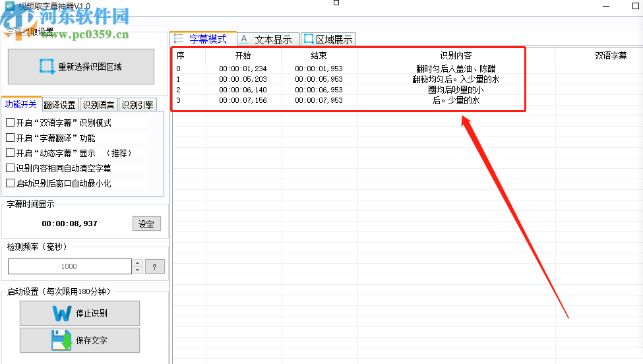Click the 保存文字 button
Viewport: 643px width, 364px height.
[80, 340]
